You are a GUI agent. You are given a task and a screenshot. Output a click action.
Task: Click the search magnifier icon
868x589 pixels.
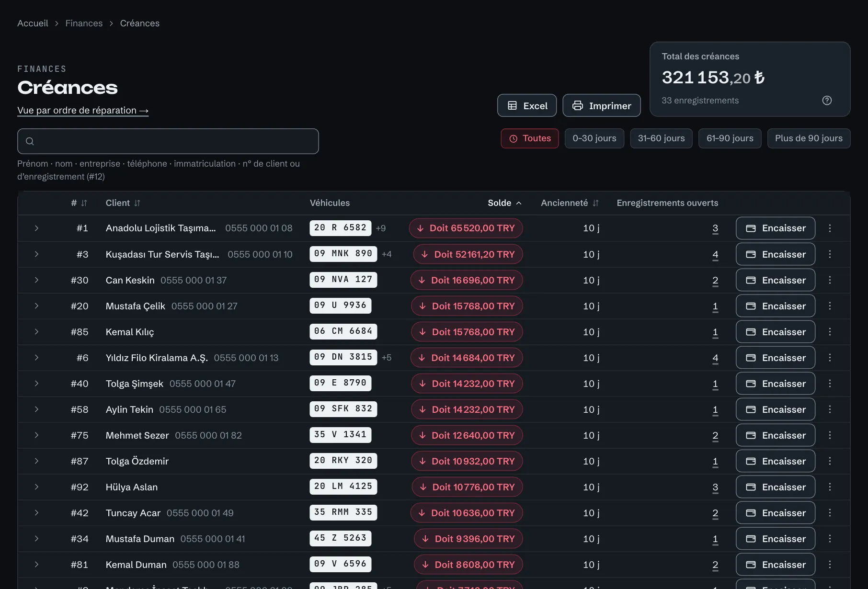tap(30, 141)
